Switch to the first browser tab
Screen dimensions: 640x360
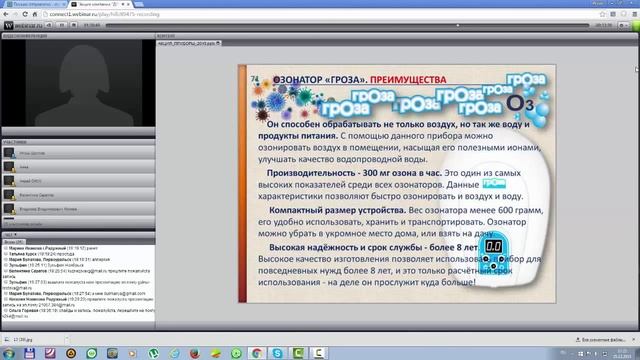(35, 4)
